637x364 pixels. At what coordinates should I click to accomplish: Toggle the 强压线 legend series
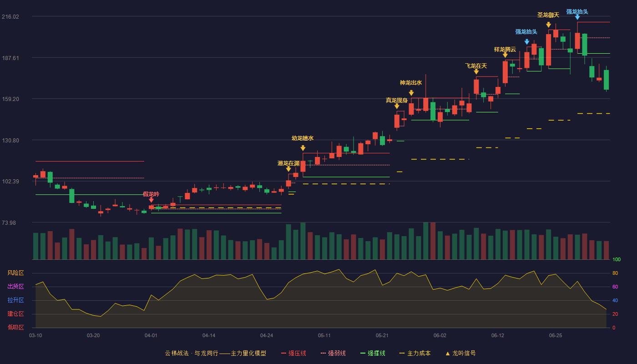[293, 353]
